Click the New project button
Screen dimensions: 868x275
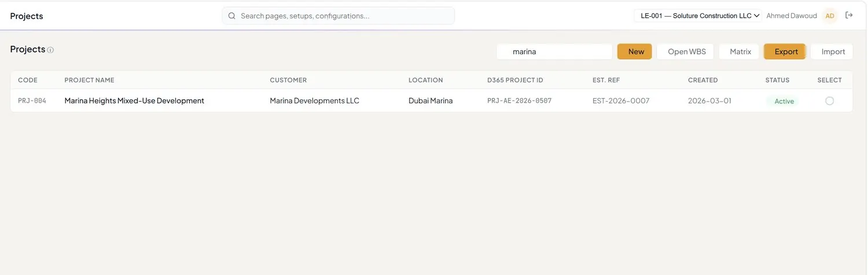635,51
